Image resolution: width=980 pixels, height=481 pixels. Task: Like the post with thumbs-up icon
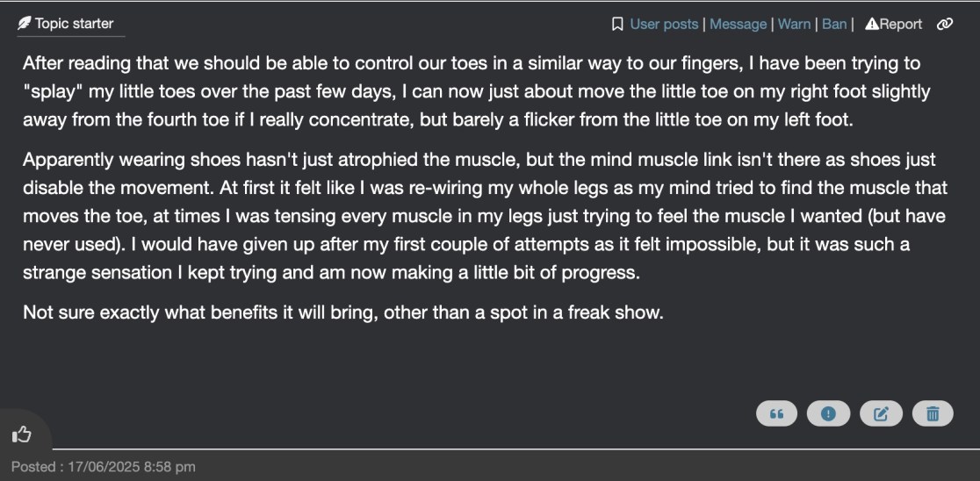pos(21,434)
